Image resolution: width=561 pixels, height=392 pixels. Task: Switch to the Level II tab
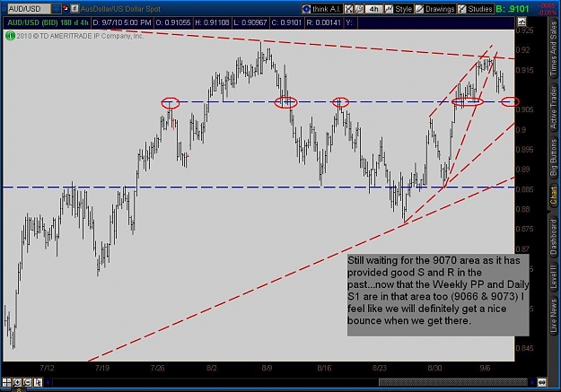pyautogui.click(x=554, y=276)
